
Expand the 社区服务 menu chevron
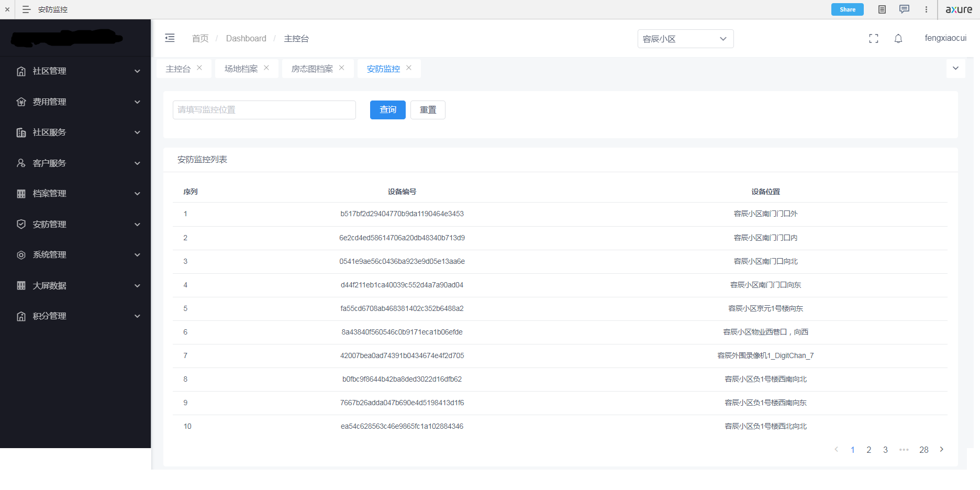tap(137, 132)
